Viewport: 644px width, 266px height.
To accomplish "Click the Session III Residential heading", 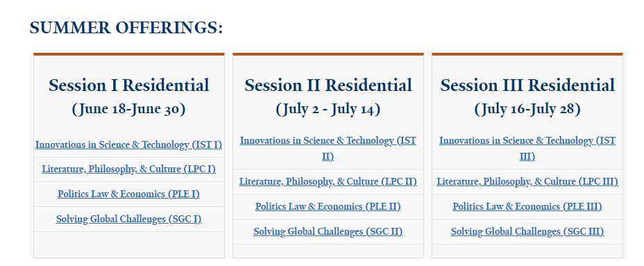I will (x=527, y=85).
